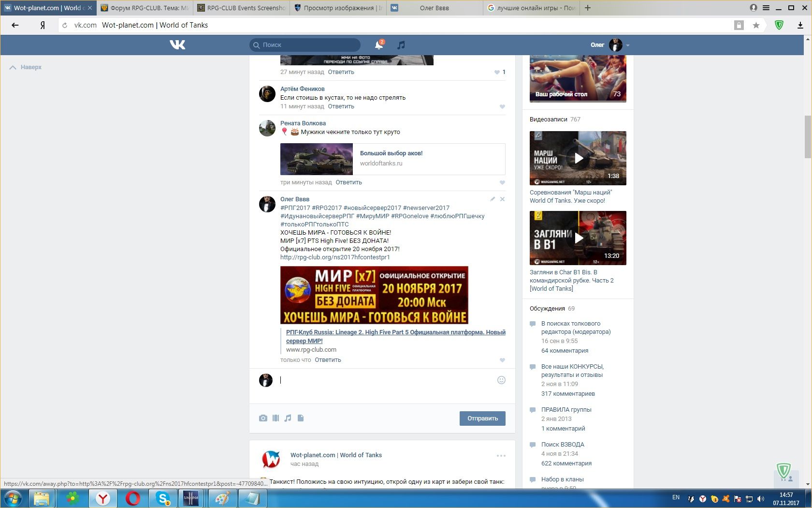The height and width of the screenshot is (508, 812).
Task: Open Opera browser from taskbar
Action: point(132,498)
